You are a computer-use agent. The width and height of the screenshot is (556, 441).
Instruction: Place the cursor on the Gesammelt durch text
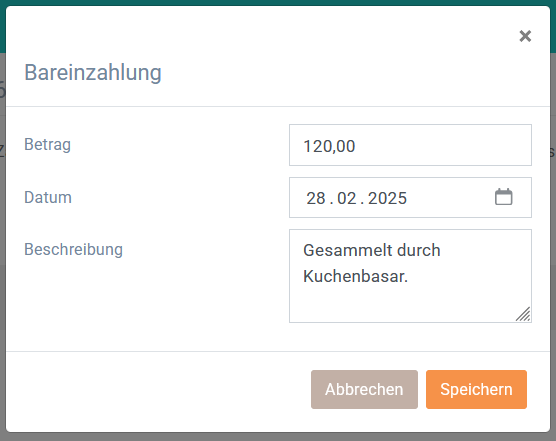coord(372,250)
